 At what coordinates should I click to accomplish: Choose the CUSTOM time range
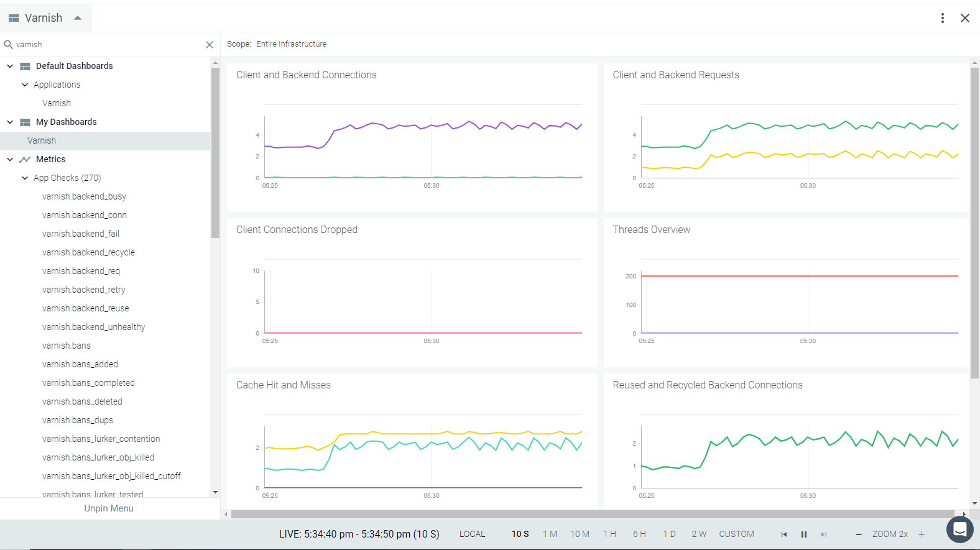(x=737, y=534)
